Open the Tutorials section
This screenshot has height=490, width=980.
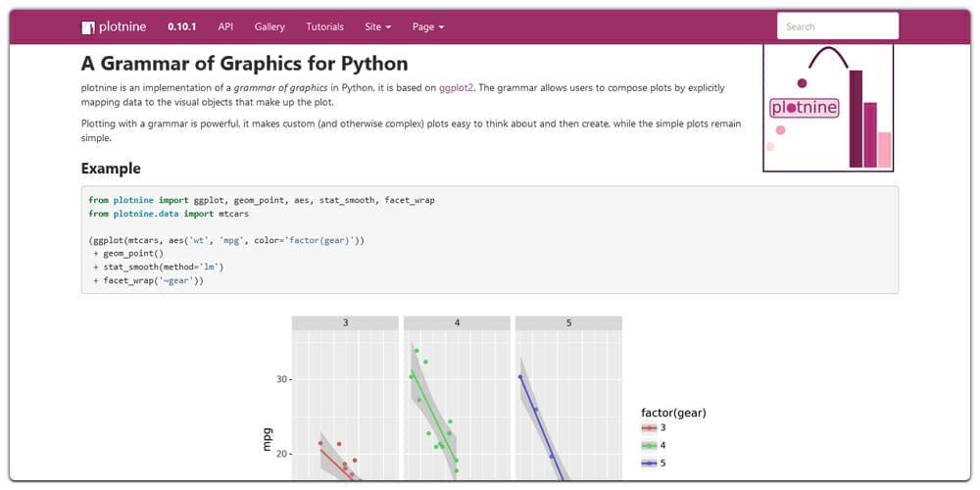click(x=324, y=26)
